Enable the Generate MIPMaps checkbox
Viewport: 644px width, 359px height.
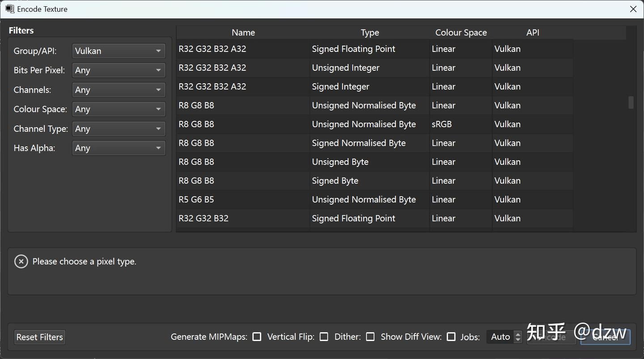pos(257,337)
